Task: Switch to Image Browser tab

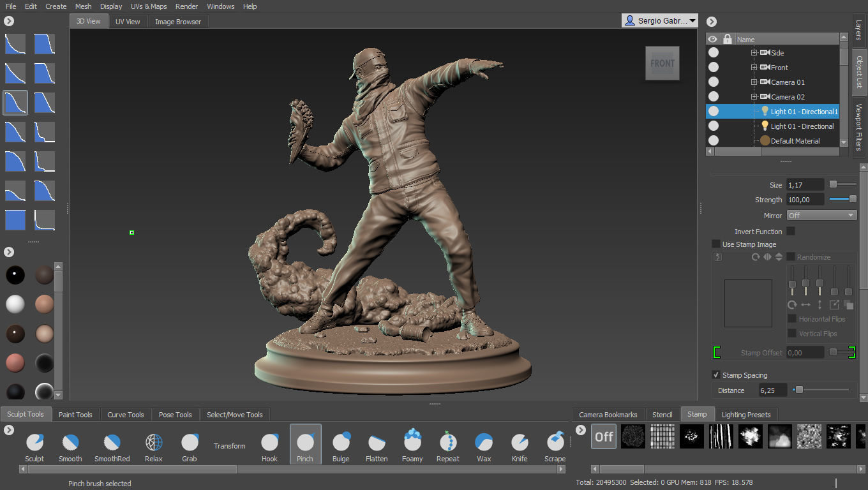Action: point(178,22)
